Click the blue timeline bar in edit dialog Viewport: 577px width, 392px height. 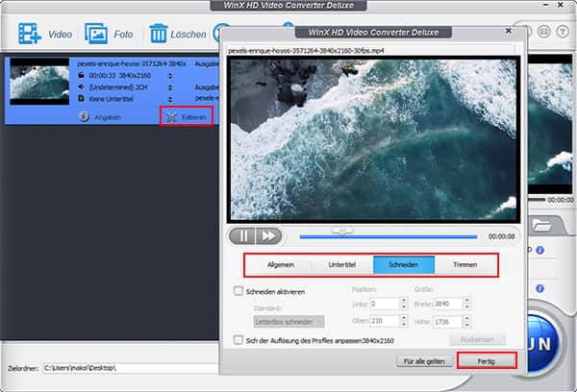coord(389,236)
